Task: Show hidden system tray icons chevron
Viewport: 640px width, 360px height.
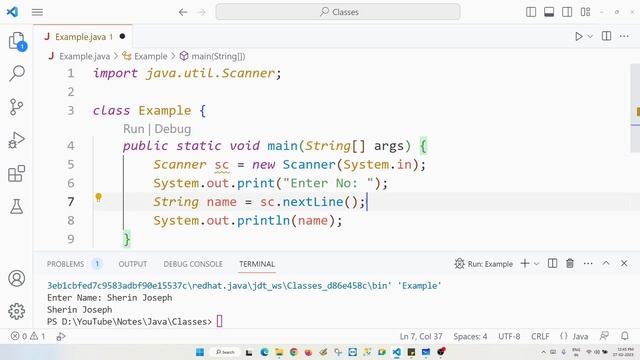Action: 543,352
